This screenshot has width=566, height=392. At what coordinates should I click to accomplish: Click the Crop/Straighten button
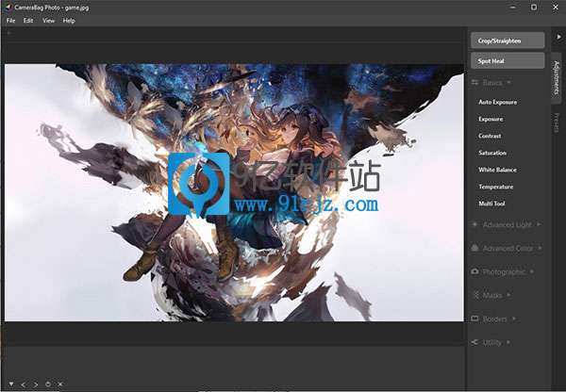point(508,41)
